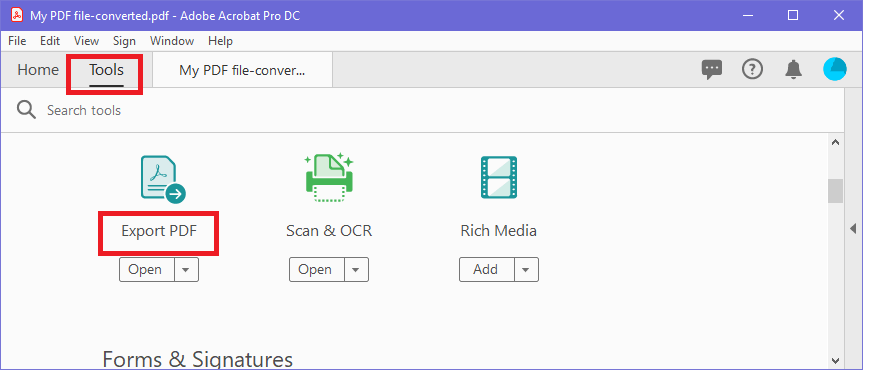The image size is (870, 371).
Task: Open the Scan & OCR tool button
Action: pos(317,270)
